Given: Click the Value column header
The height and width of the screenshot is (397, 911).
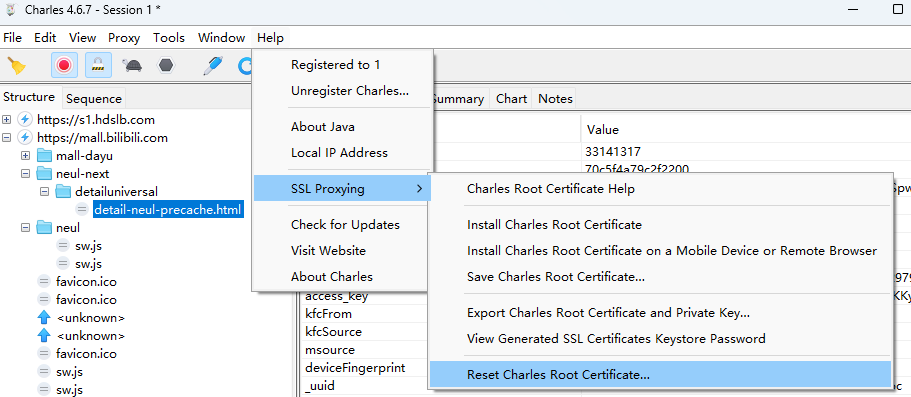Looking at the screenshot, I should (745, 129).
